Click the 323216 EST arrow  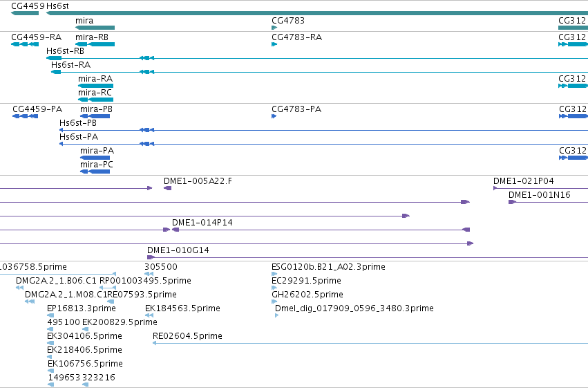pyautogui.click(x=86, y=385)
